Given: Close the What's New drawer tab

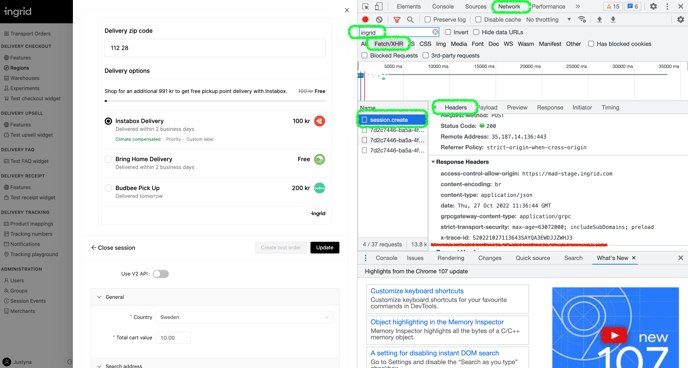Looking at the screenshot, I should point(634,258).
